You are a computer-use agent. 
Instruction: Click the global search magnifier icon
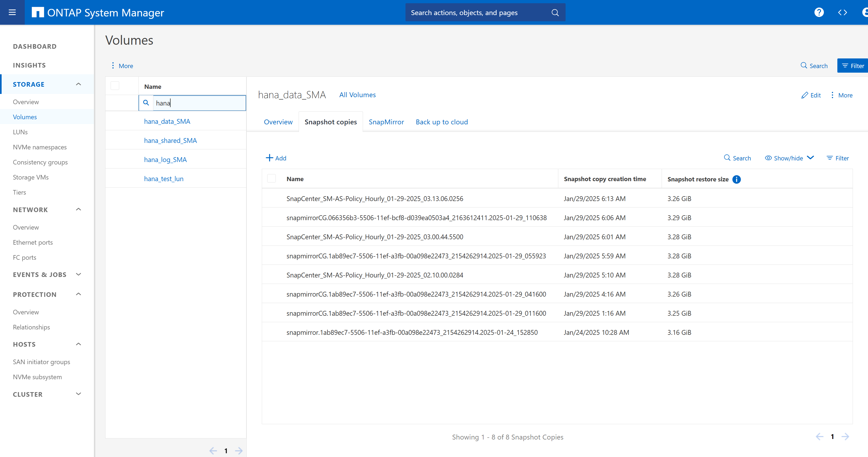click(555, 13)
